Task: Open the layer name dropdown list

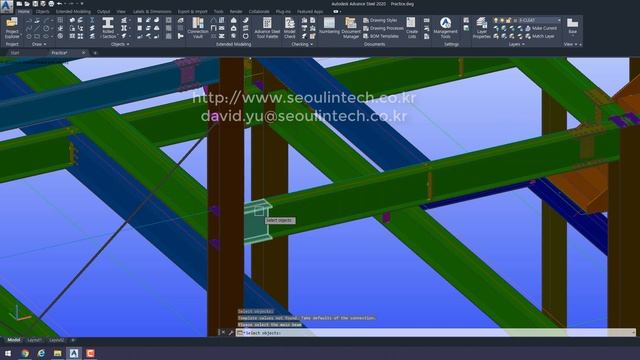Action: pyautogui.click(x=559, y=20)
